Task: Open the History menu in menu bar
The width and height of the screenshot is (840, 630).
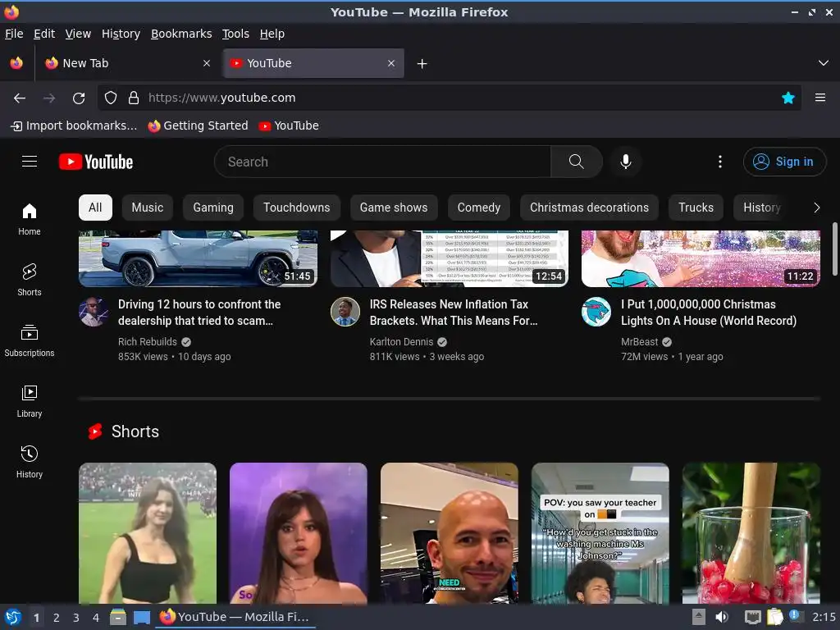Action: 121,34
